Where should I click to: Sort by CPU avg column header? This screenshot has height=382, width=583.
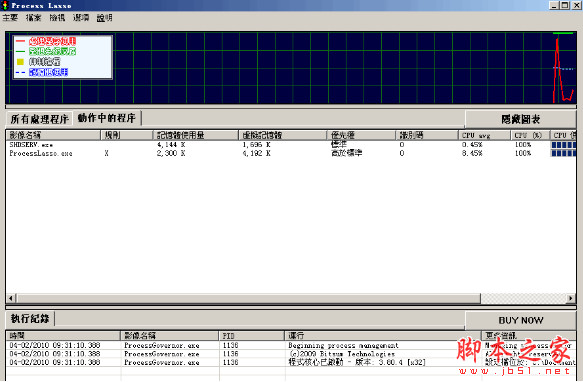pos(484,135)
